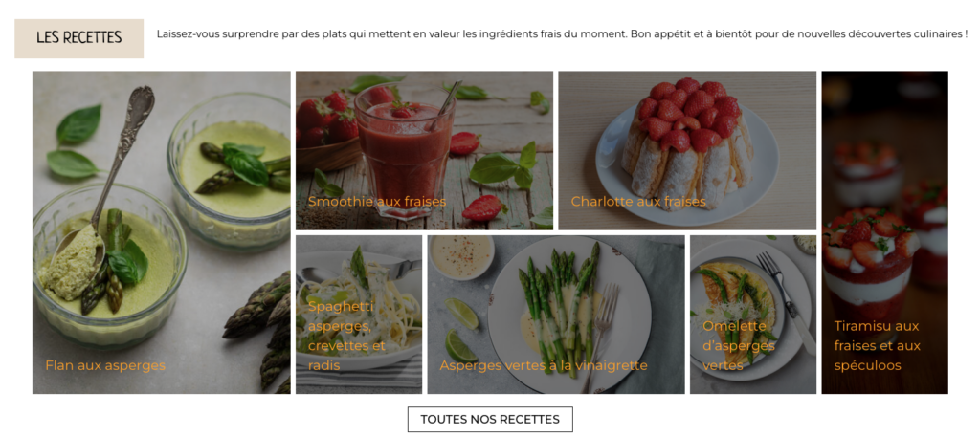Viewport: 980px width, 436px height.
Task: Open the spaghetti bowl recipe photo
Action: (359, 315)
